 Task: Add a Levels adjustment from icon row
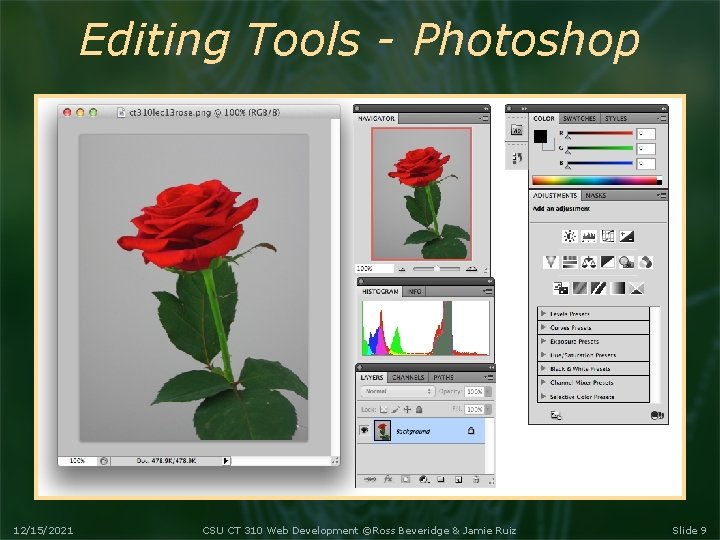pyautogui.click(x=589, y=236)
